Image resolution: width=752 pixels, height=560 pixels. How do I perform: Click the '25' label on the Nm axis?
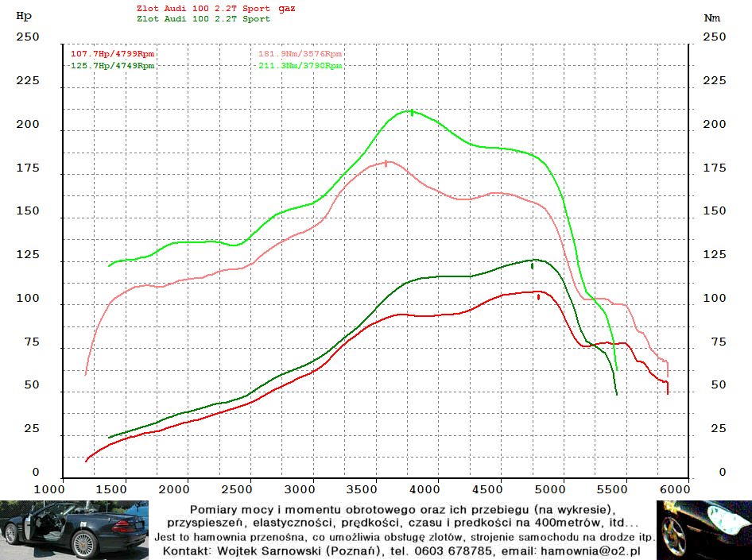pos(719,428)
